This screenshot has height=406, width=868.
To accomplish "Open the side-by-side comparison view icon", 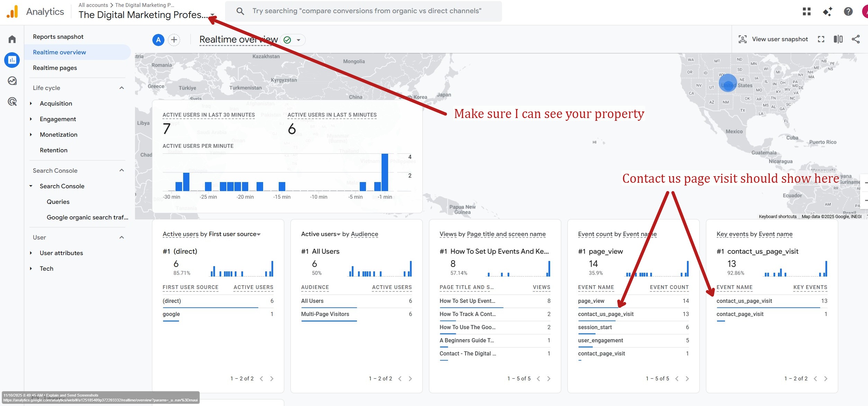I will click(x=838, y=39).
